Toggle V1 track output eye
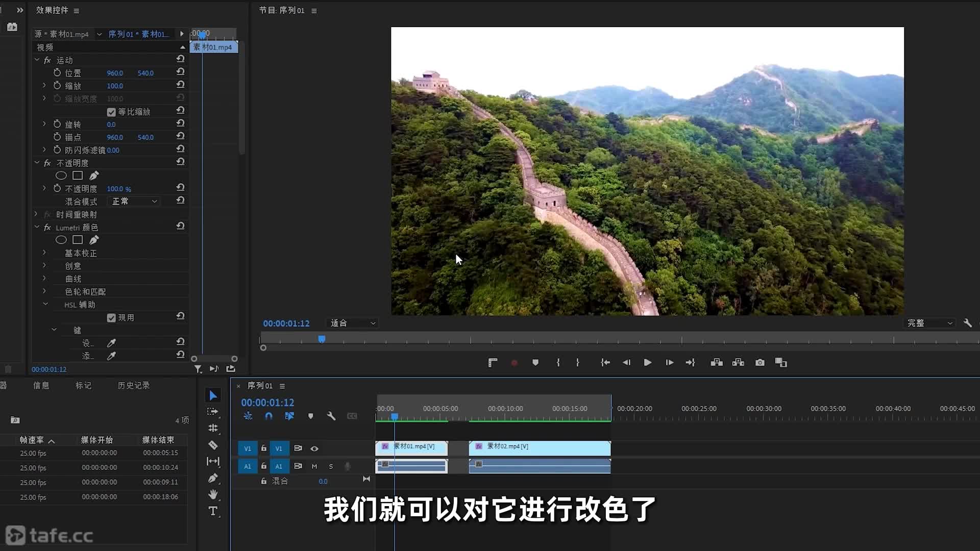 [x=314, y=448]
